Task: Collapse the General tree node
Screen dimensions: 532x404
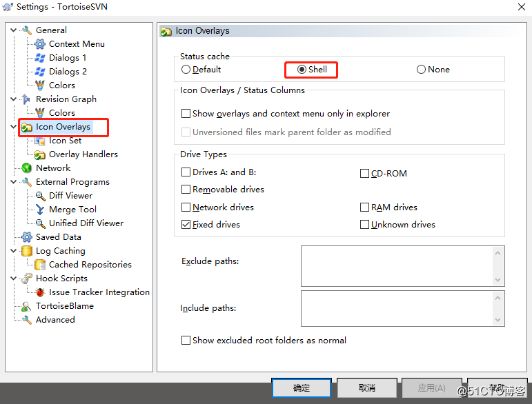Action: tap(14, 30)
